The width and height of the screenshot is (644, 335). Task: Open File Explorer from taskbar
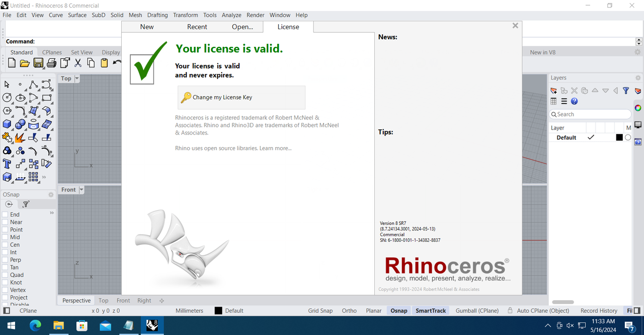click(x=58, y=325)
